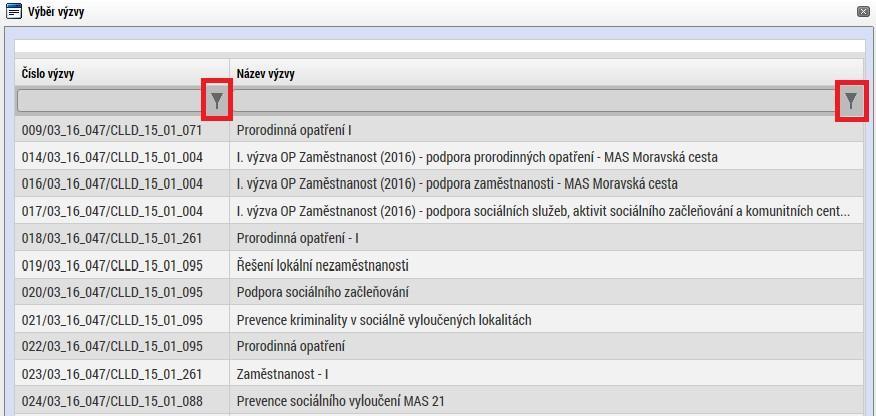Select podpora zaměstnanosti MAS Moravská cesta row
This screenshot has height=416, width=876.
pos(440,184)
